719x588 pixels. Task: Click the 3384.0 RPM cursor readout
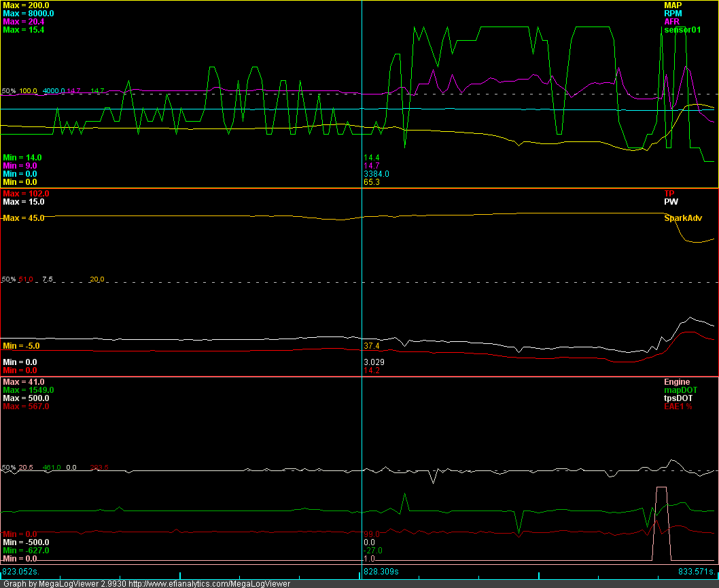click(376, 174)
